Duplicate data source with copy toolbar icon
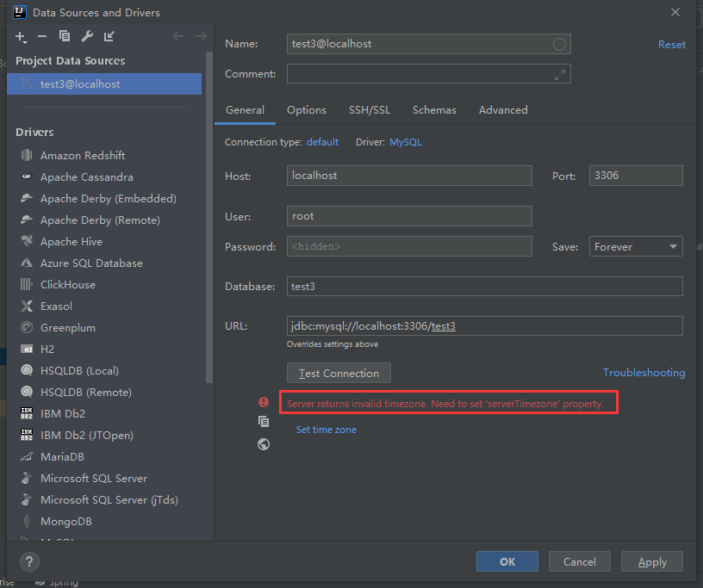 click(x=64, y=37)
